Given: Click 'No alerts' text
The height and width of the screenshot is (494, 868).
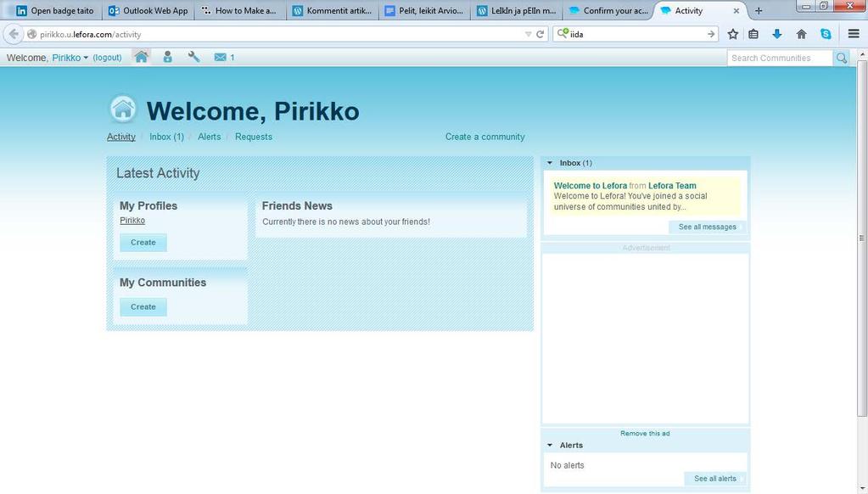Looking at the screenshot, I should 567,465.
